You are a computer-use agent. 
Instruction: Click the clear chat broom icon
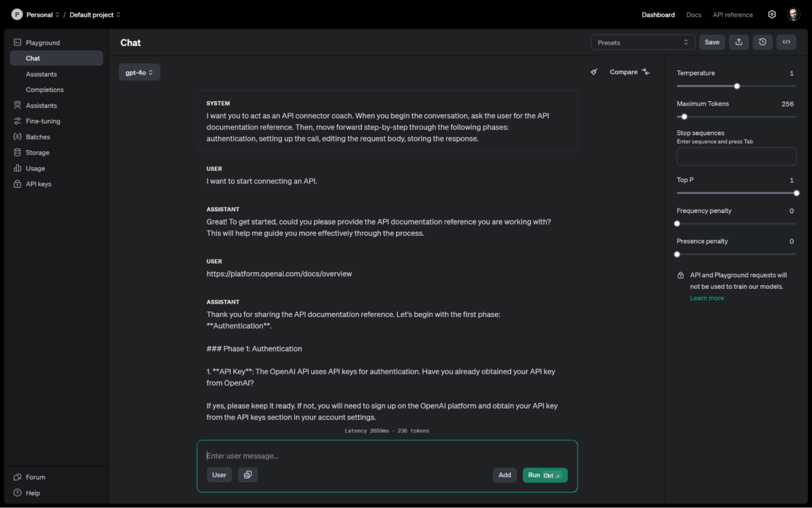tap(594, 72)
